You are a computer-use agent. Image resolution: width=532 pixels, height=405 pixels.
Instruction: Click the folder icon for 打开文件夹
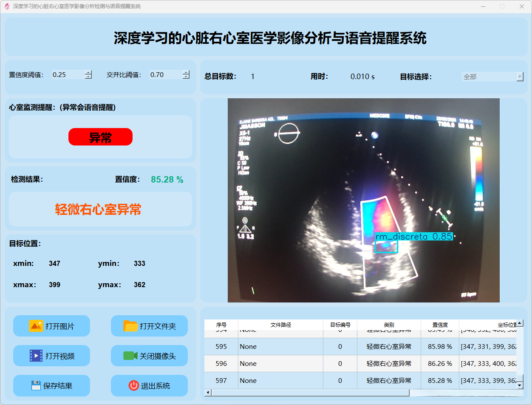click(130, 326)
